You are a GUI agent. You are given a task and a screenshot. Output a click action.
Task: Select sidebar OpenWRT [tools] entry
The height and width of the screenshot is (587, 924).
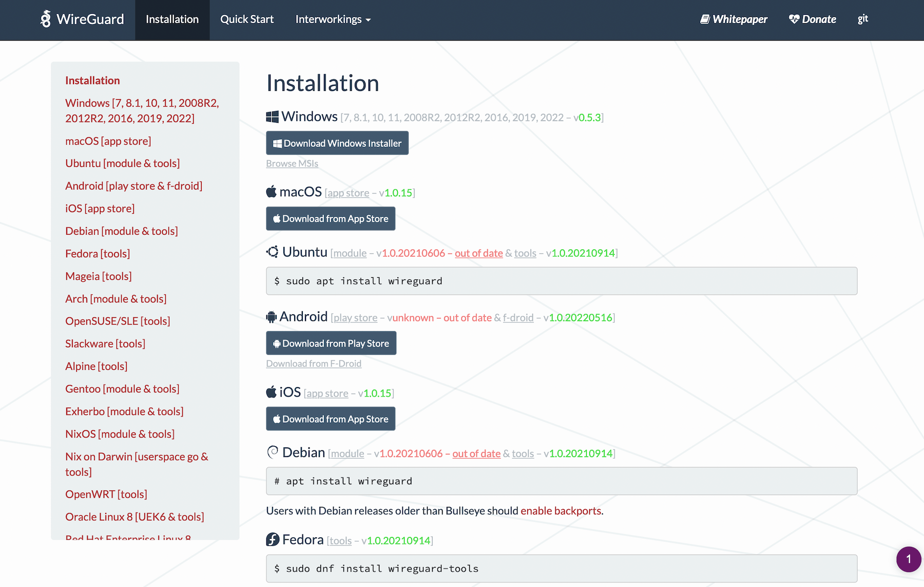click(106, 494)
